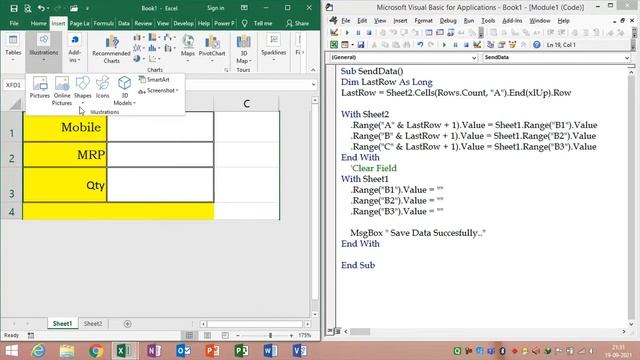Click the VBA Help question mark icon
This screenshot has height=360, width=640.
pos(536,44)
